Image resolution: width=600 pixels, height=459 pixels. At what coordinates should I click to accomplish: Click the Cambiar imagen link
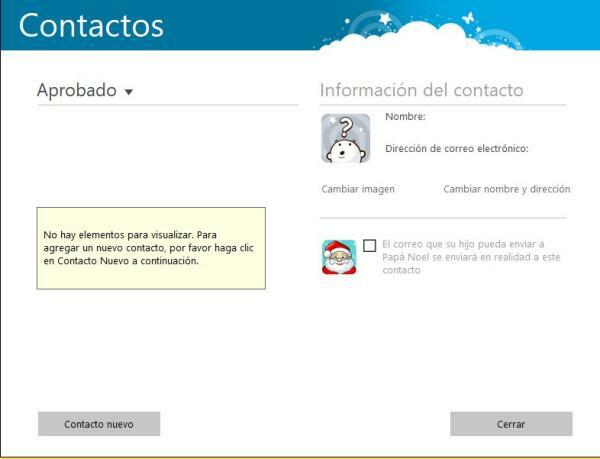(358, 189)
